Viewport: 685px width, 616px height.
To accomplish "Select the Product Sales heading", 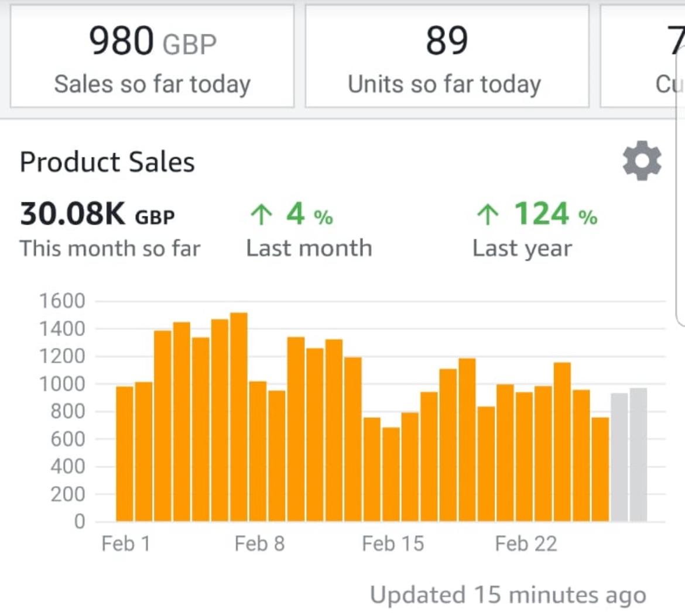I will [x=107, y=162].
